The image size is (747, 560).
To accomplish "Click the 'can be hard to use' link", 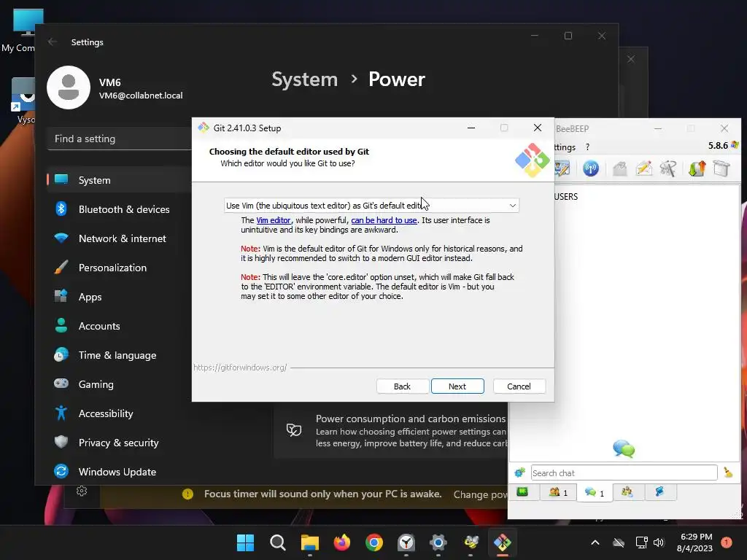I will click(384, 220).
